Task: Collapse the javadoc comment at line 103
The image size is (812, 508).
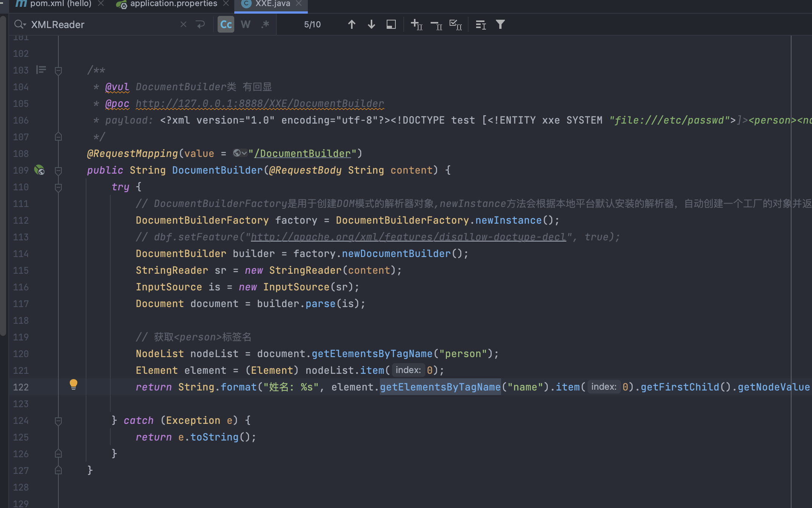Action: 58,71
